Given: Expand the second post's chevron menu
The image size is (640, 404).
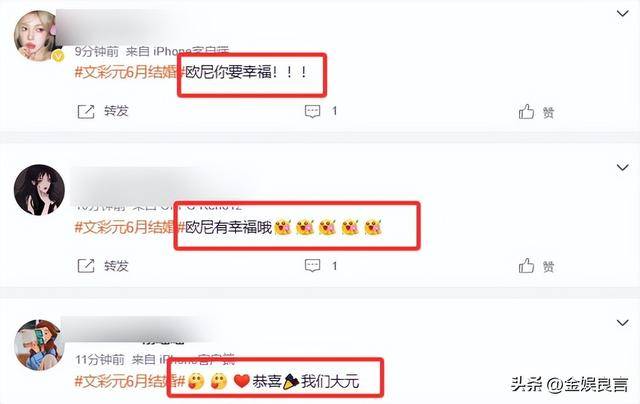Looking at the screenshot, I should click(622, 167).
